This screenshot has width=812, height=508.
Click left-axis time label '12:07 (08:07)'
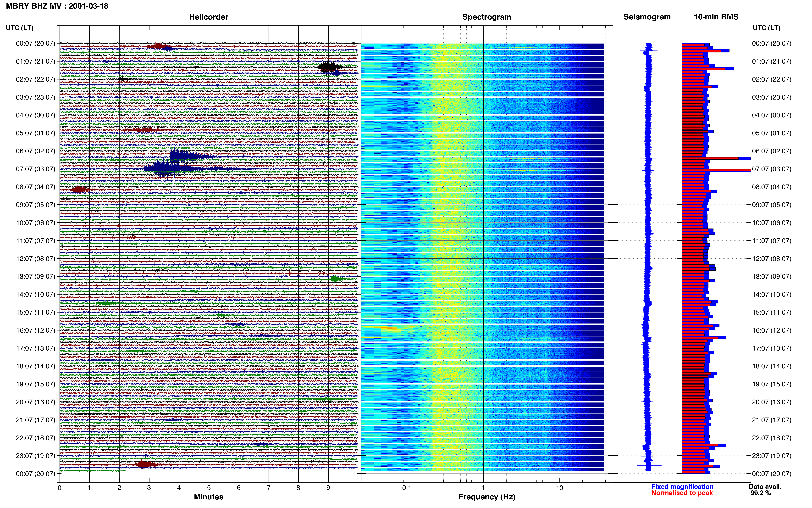(x=36, y=259)
